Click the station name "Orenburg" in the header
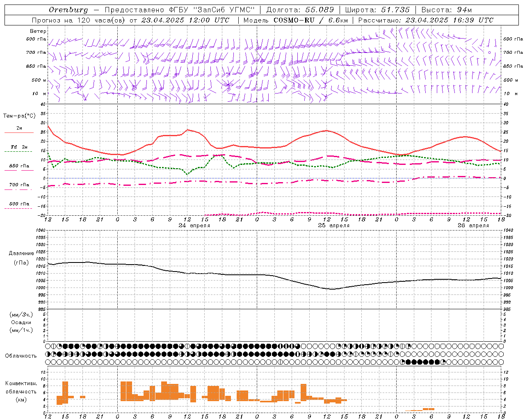Viewport: 525px width, 420px height. 68,10
